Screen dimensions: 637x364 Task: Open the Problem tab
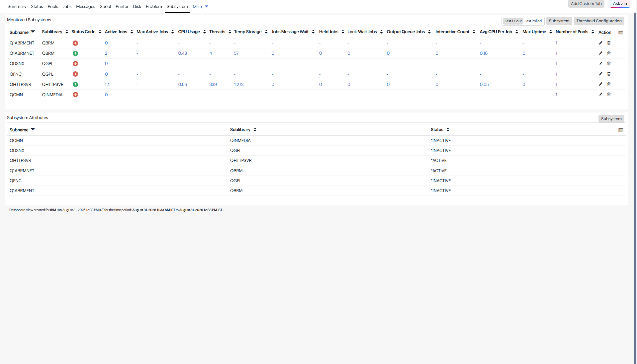(x=154, y=7)
